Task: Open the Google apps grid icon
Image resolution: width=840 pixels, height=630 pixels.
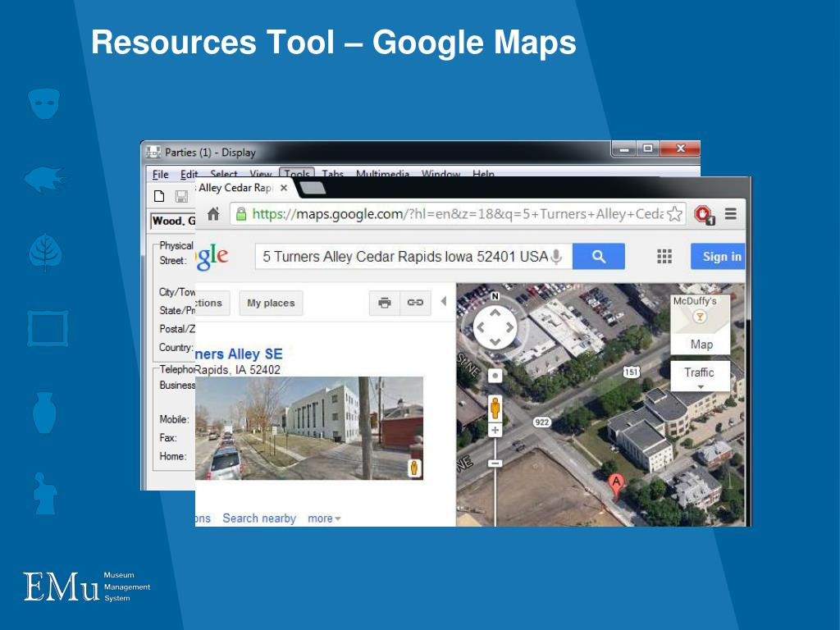Action: [664, 257]
